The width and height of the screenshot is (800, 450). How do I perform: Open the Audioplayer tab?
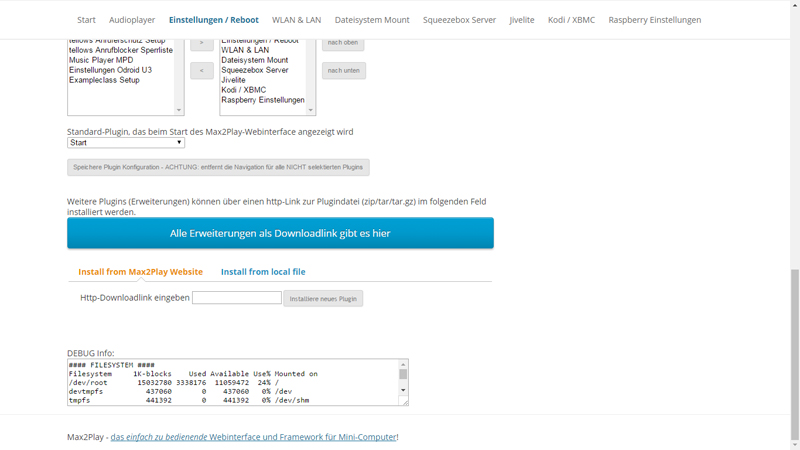132,20
